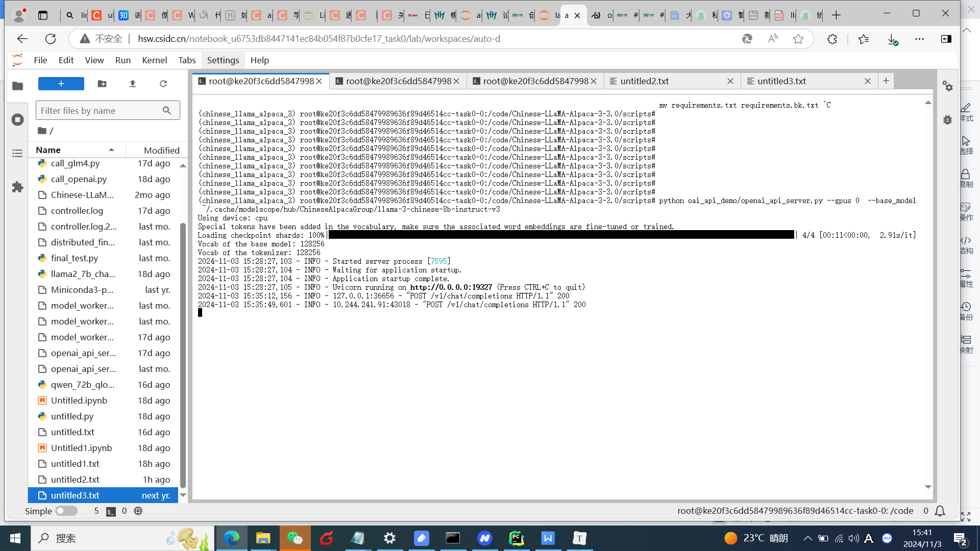Screen dimensions: 980x551
Task: Open the property inspector gears icon
Action: tap(948, 86)
